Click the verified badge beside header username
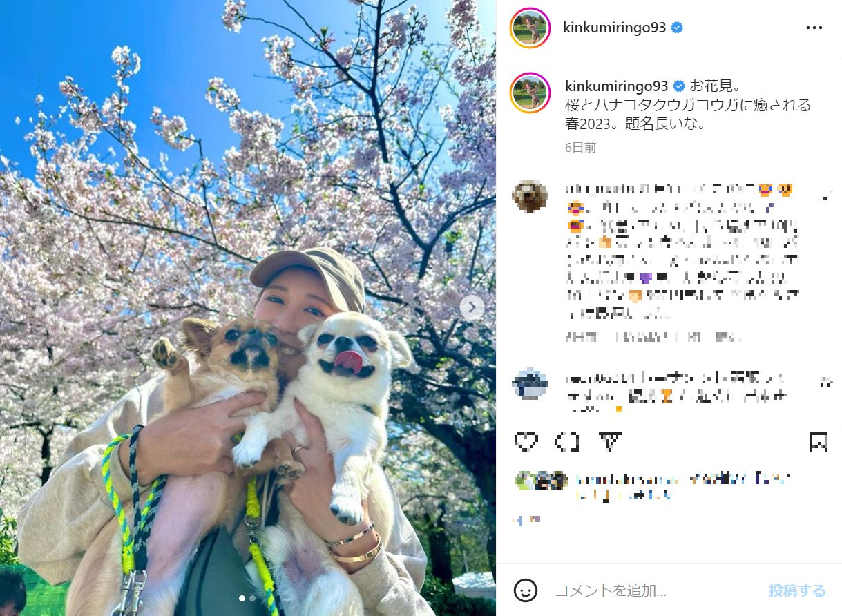This screenshot has width=842, height=616. tap(677, 28)
